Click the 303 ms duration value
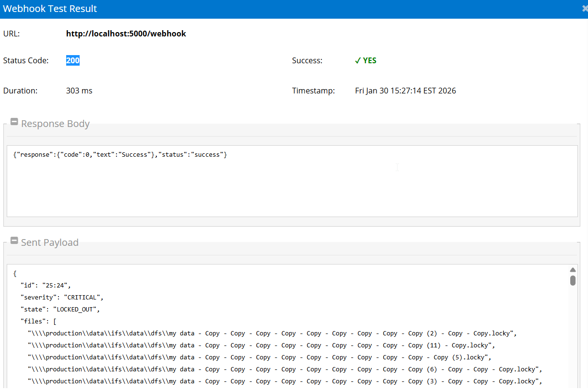This screenshot has height=391, width=588. (79, 90)
